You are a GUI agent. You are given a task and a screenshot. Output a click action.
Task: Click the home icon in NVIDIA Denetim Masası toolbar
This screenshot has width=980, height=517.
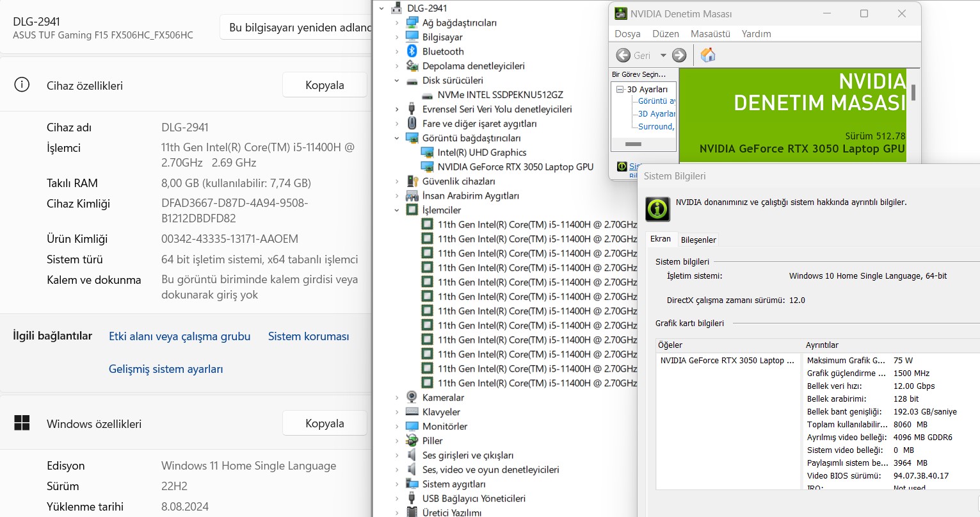(708, 55)
